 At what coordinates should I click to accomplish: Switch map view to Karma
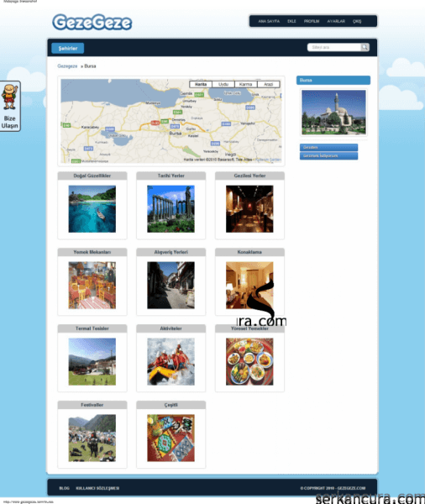(245, 84)
